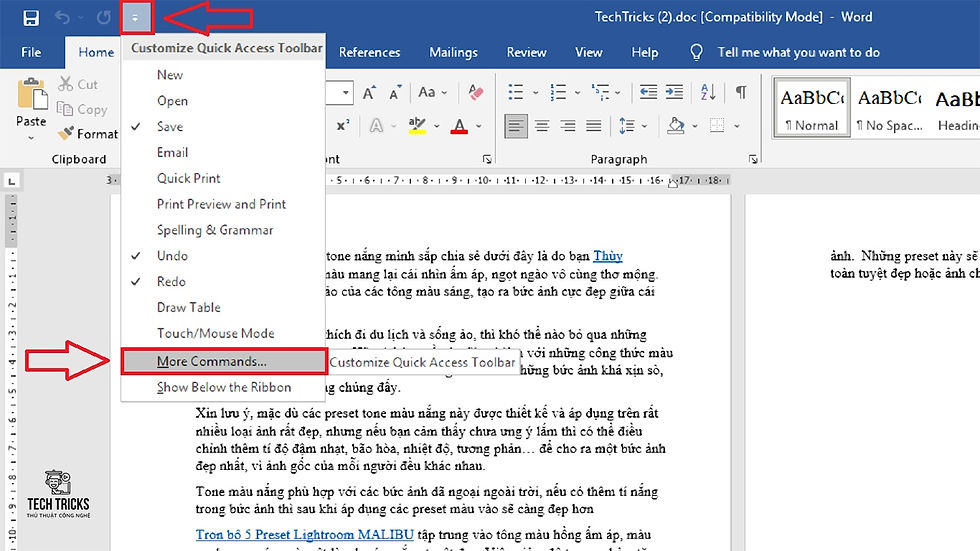
Task: Open the Font dialog launcher
Action: (x=487, y=159)
